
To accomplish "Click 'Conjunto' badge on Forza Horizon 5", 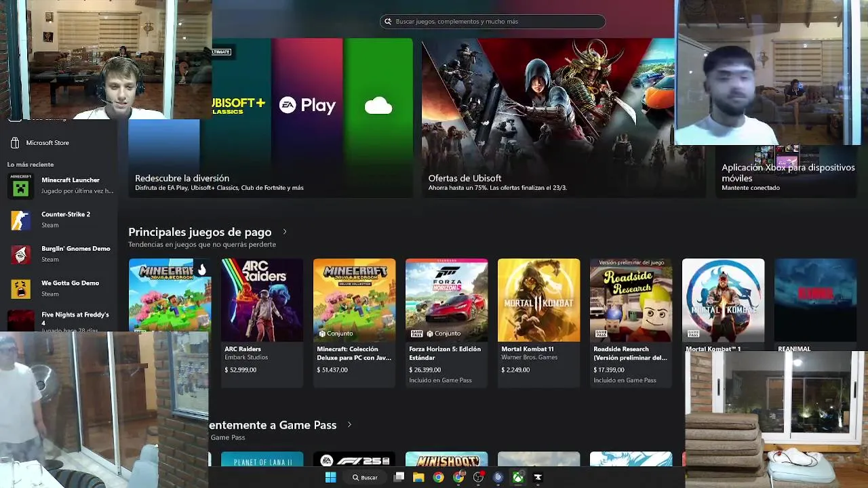I will [442, 333].
